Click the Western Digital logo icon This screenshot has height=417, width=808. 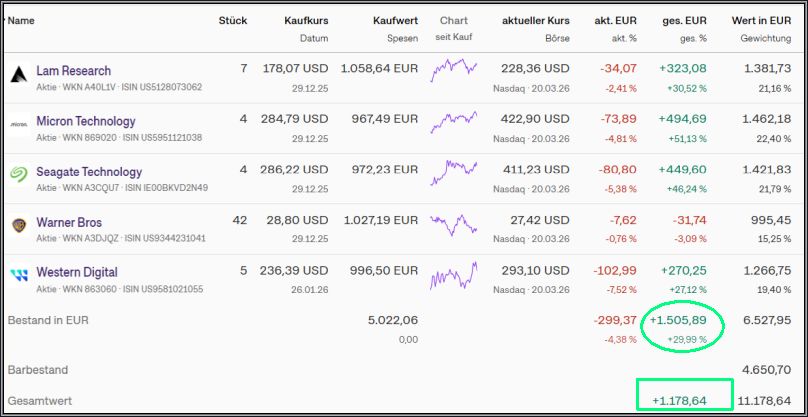click(19, 277)
